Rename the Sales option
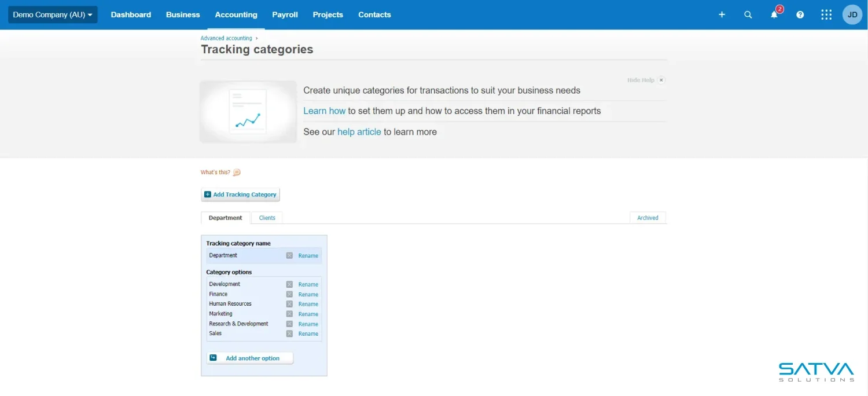 click(x=308, y=333)
